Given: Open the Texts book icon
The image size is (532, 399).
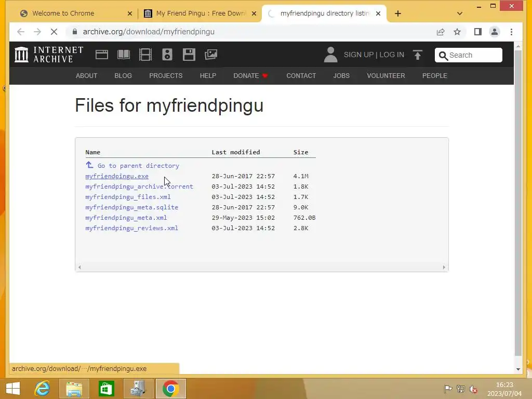Looking at the screenshot, I should click(x=124, y=55).
